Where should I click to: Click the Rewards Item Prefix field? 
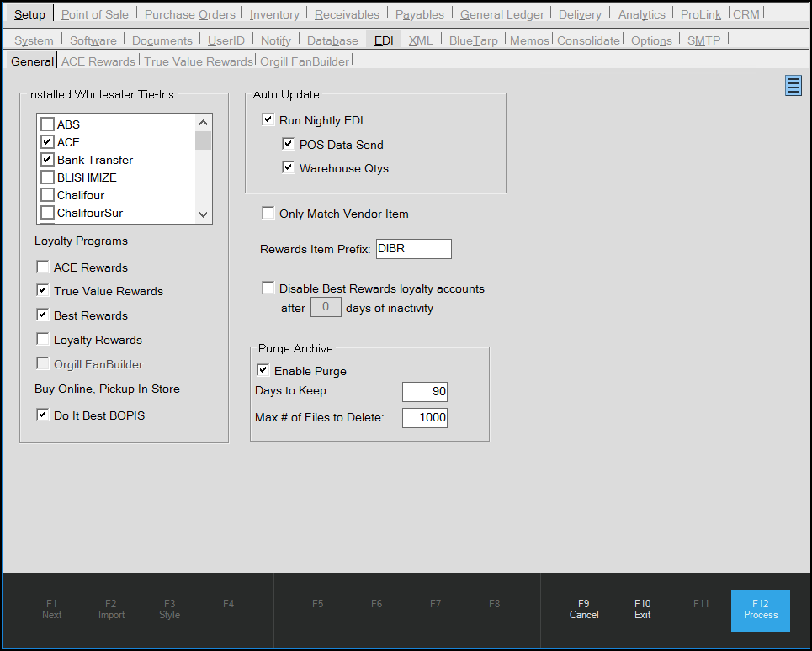click(x=413, y=249)
